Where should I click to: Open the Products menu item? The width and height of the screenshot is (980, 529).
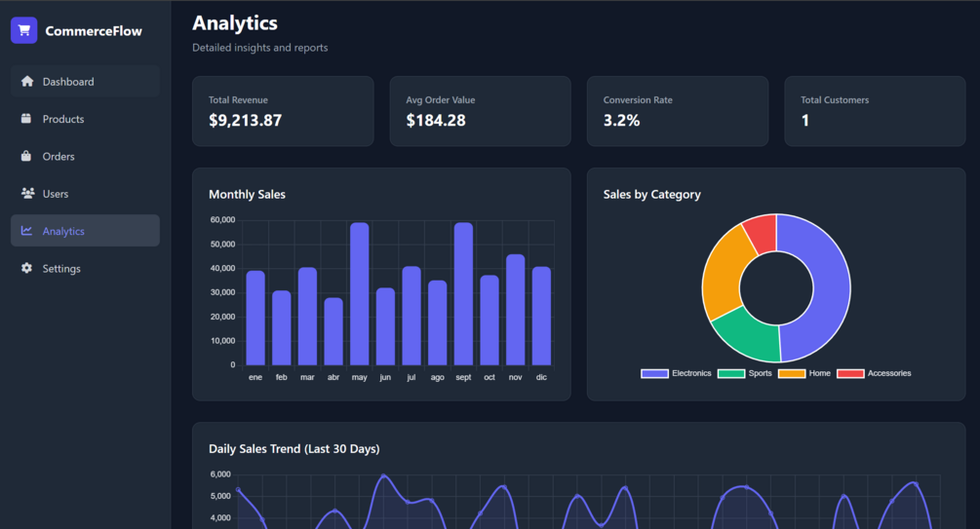(x=85, y=119)
